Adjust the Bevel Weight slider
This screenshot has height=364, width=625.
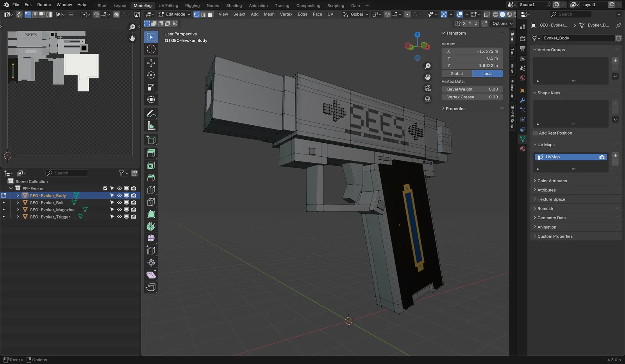tap(472, 89)
